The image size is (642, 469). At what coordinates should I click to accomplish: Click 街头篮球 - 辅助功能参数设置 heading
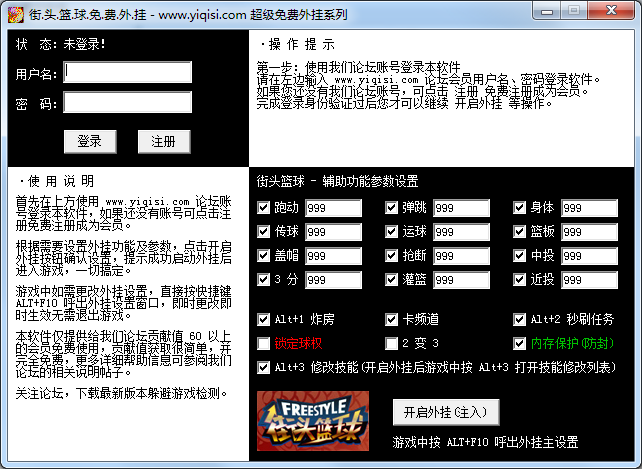337,181
